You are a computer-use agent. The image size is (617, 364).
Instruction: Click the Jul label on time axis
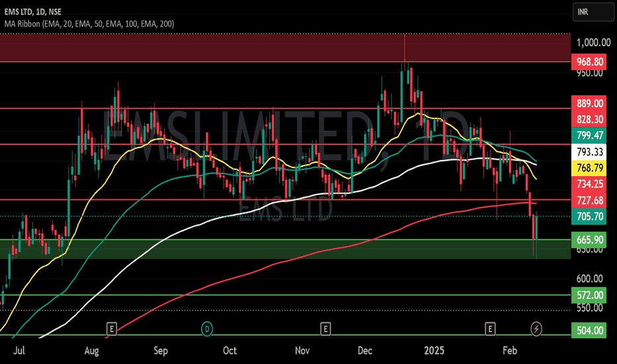(x=19, y=350)
